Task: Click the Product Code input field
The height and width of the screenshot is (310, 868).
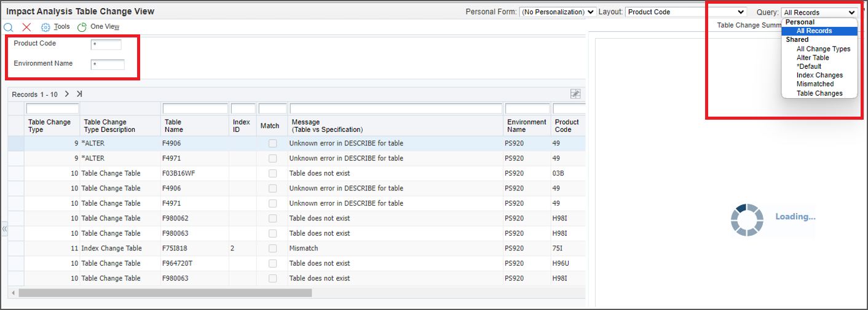Action: tap(106, 45)
